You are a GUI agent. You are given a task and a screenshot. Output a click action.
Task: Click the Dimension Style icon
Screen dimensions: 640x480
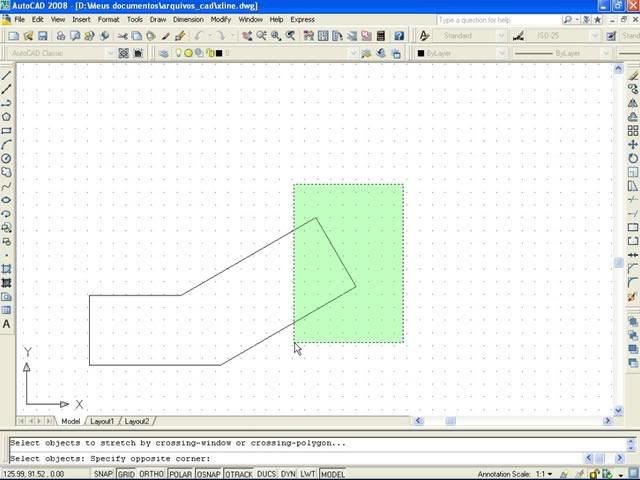518,36
